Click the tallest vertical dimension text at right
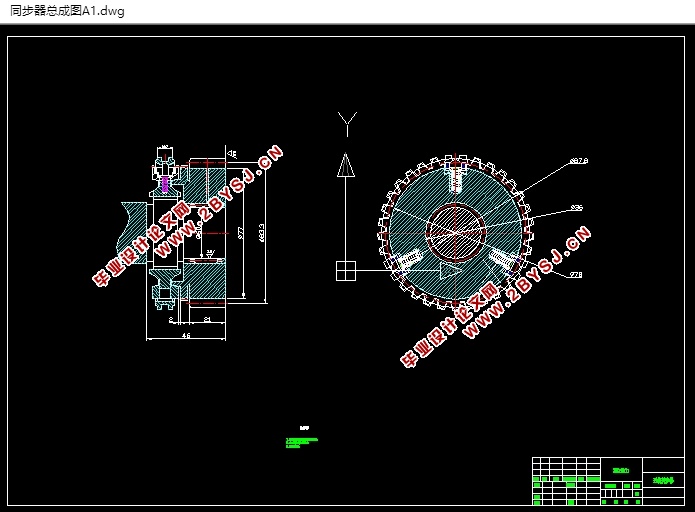 [x=262, y=233]
